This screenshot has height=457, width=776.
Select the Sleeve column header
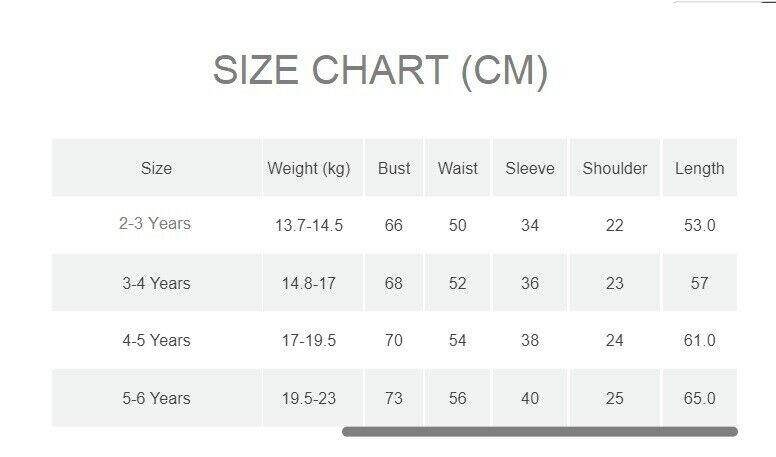coord(530,168)
